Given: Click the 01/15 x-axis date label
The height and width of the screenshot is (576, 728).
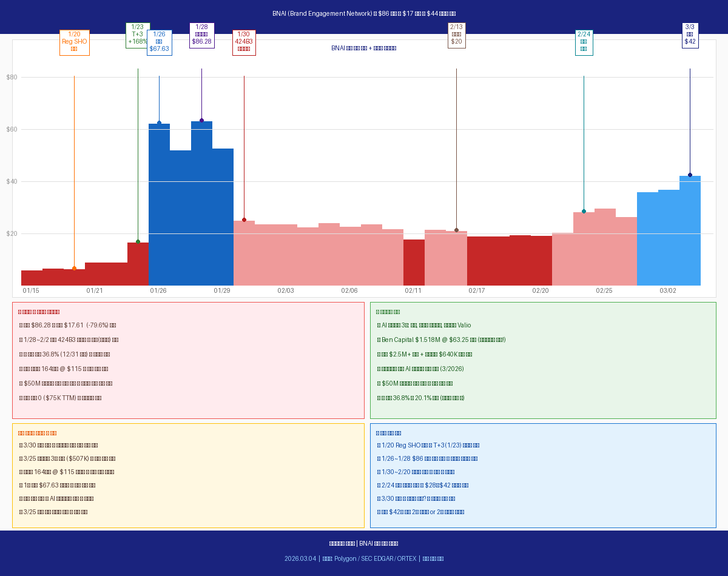Looking at the screenshot, I should 31,290.
